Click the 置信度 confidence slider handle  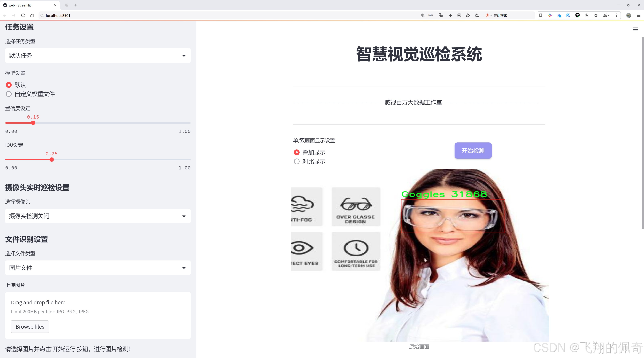[33, 123]
